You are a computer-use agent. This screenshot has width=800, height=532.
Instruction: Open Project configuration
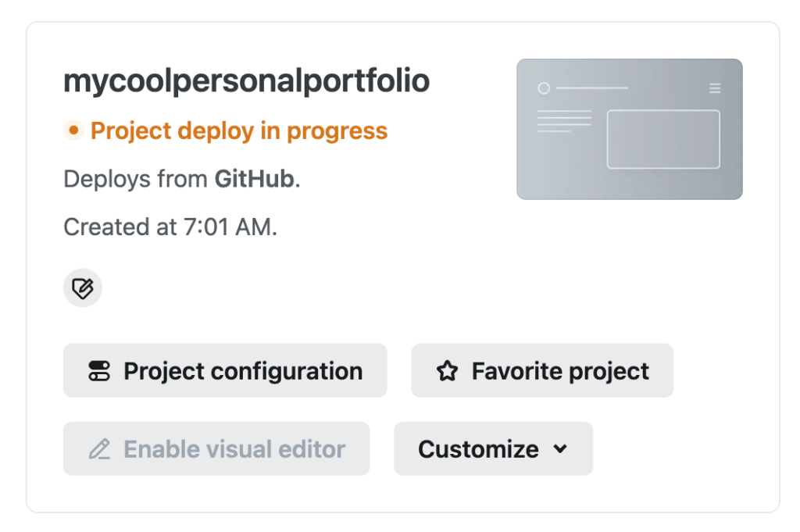(225, 371)
